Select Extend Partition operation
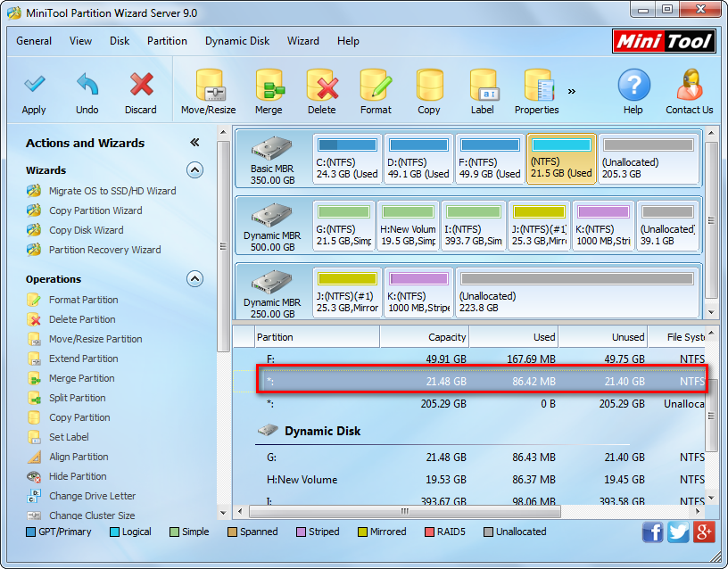This screenshot has width=728, height=569. pos(83,359)
